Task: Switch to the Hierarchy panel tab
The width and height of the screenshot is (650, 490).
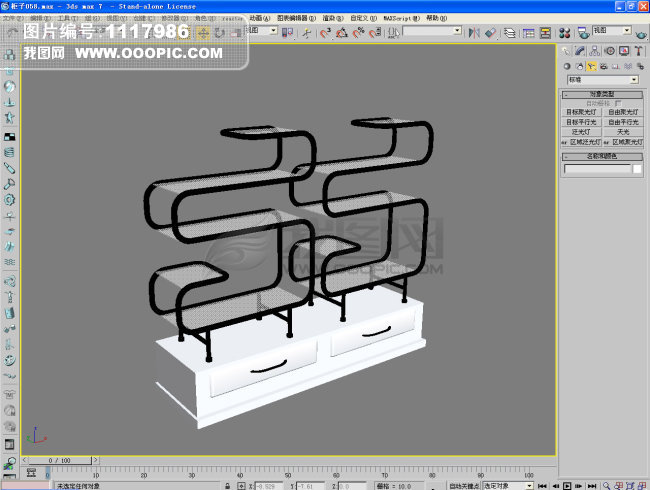Action: click(x=594, y=51)
